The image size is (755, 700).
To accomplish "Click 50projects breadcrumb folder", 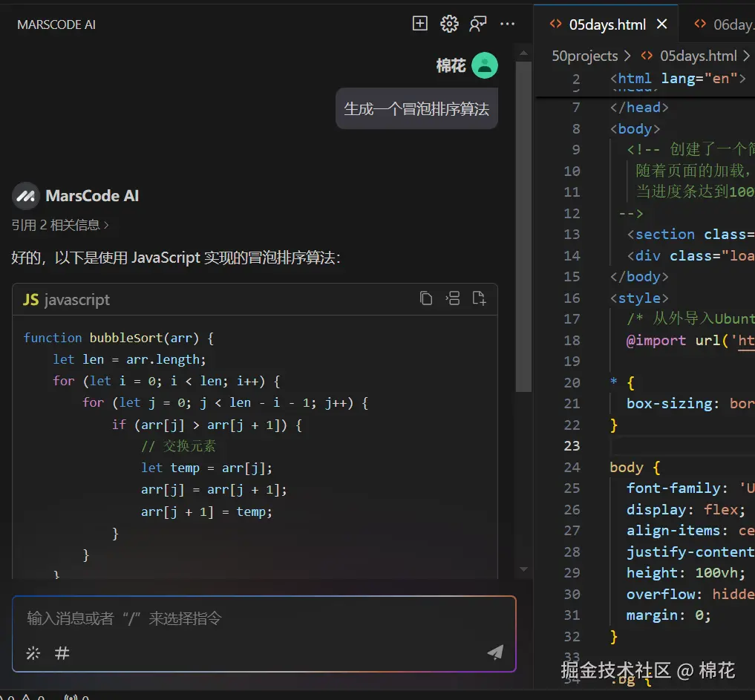I will (584, 56).
